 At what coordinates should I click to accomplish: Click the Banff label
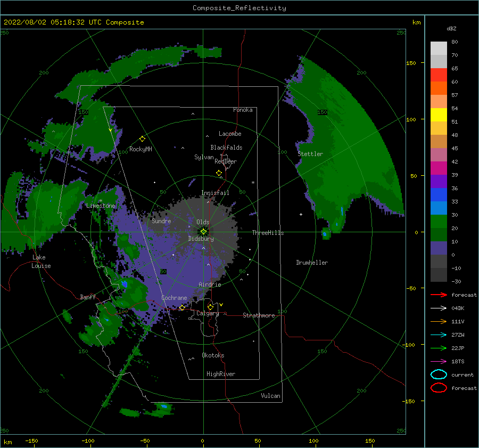pyautogui.click(x=88, y=297)
